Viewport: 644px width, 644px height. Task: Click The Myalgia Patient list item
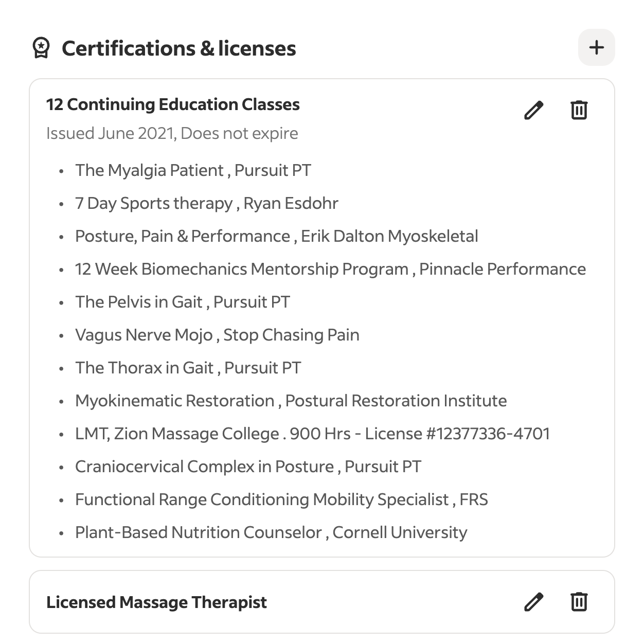click(x=193, y=170)
